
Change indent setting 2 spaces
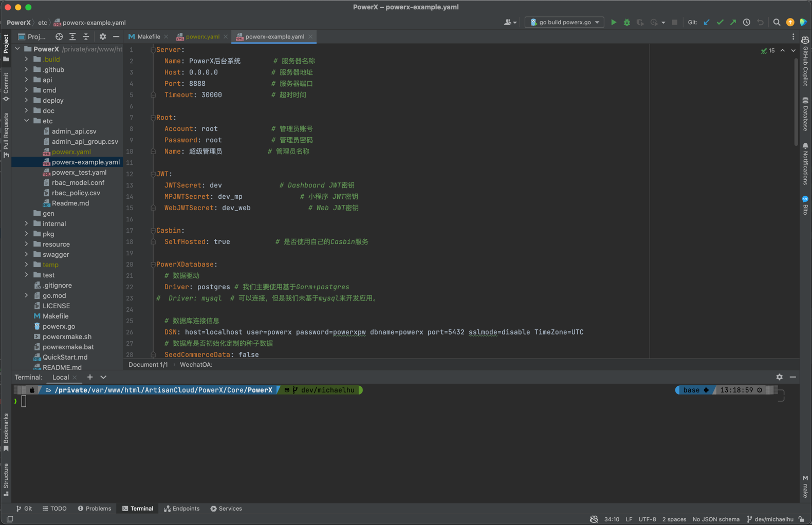pyautogui.click(x=674, y=519)
